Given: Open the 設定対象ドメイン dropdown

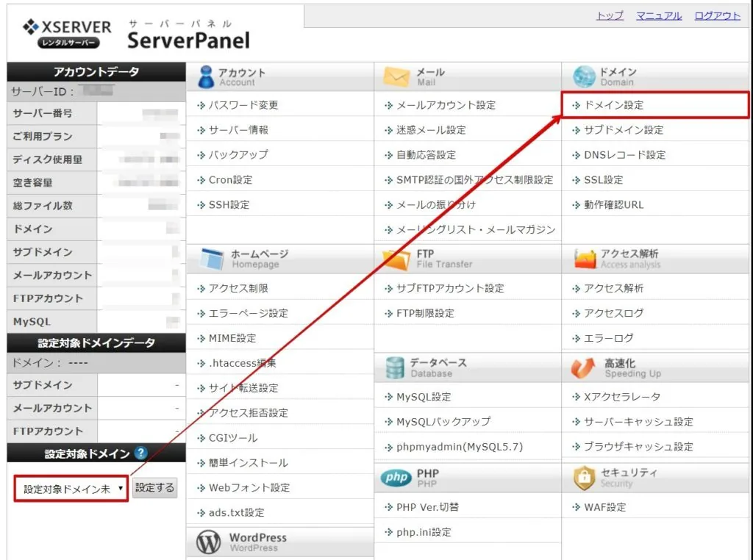Looking at the screenshot, I should click(x=71, y=489).
